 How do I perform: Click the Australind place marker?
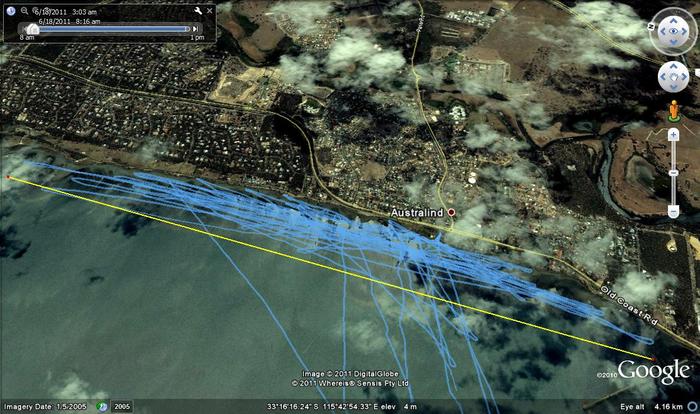451,213
